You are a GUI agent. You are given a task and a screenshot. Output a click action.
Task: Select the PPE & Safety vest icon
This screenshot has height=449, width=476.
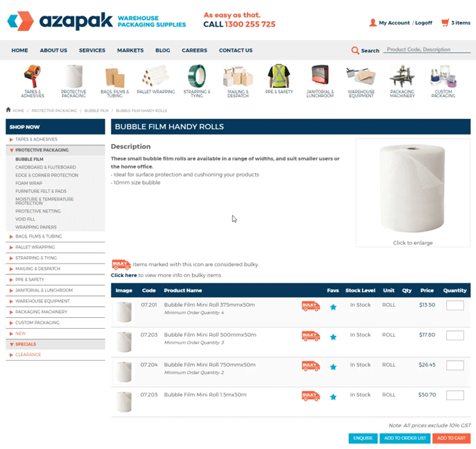click(x=279, y=76)
